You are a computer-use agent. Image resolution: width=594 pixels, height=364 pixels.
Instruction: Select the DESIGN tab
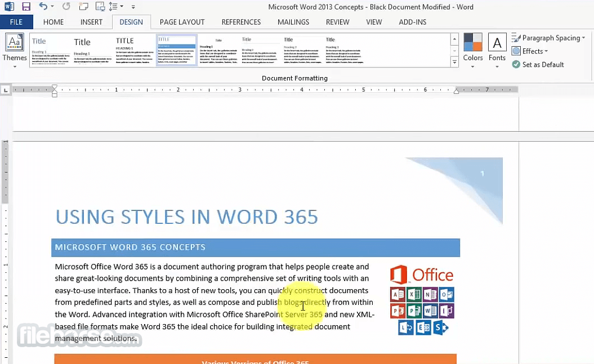(131, 22)
